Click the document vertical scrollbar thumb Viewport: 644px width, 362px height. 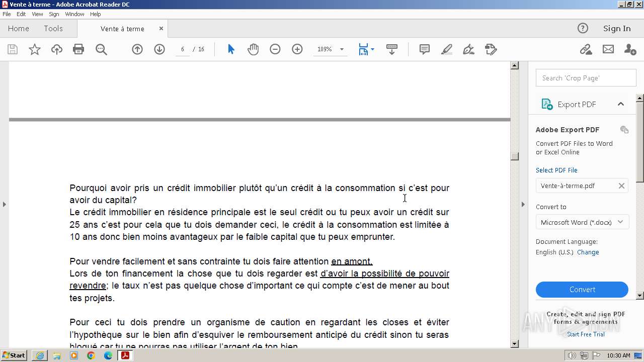pos(514,156)
